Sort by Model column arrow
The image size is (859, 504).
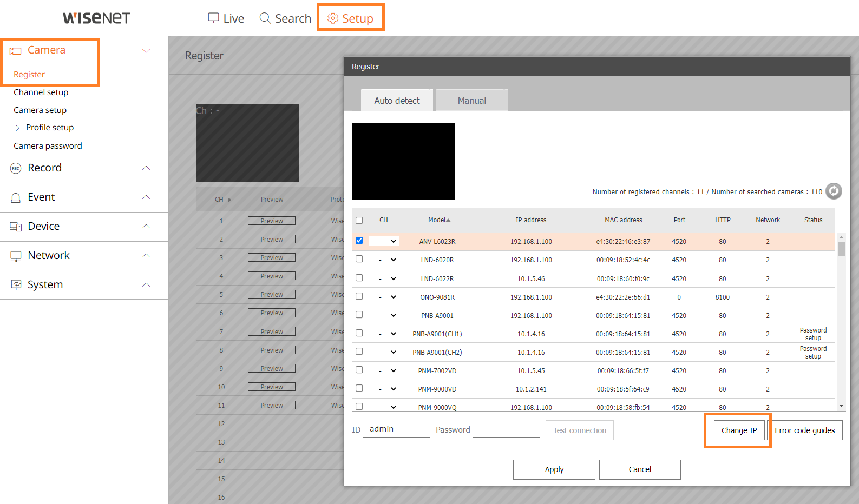[448, 220]
